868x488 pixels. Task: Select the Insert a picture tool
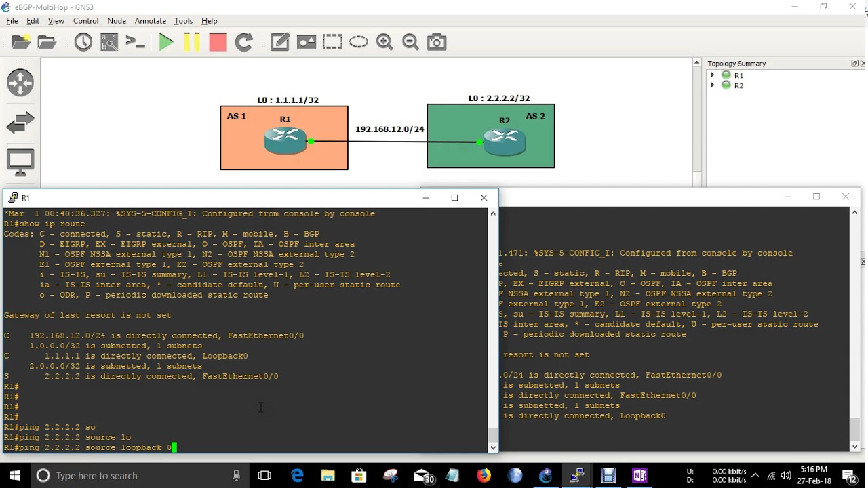pyautogui.click(x=307, y=42)
